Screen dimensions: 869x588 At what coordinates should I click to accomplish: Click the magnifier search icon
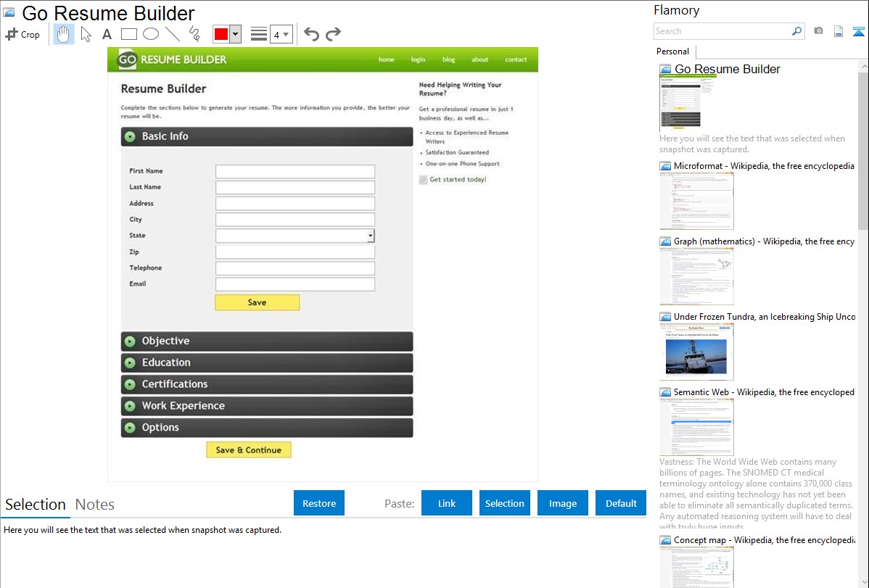pos(796,31)
